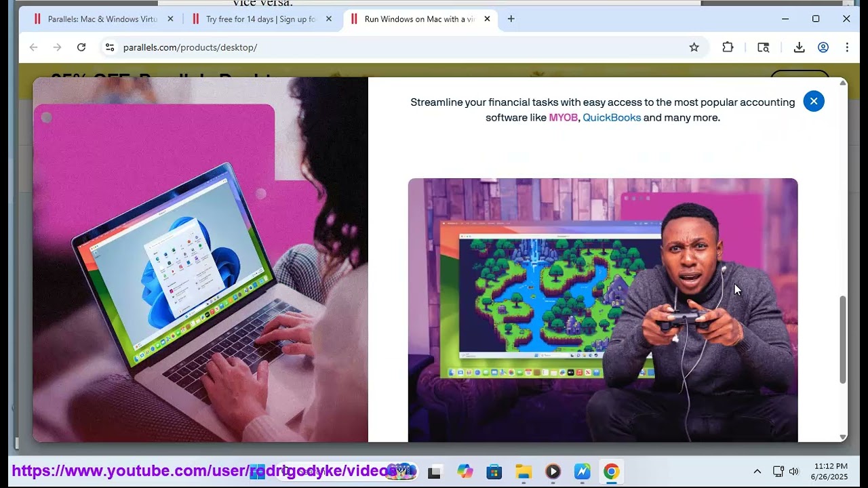Viewport: 868px width, 488px height.
Task: Open the clock showing 11:12 PM
Action: click(830, 472)
